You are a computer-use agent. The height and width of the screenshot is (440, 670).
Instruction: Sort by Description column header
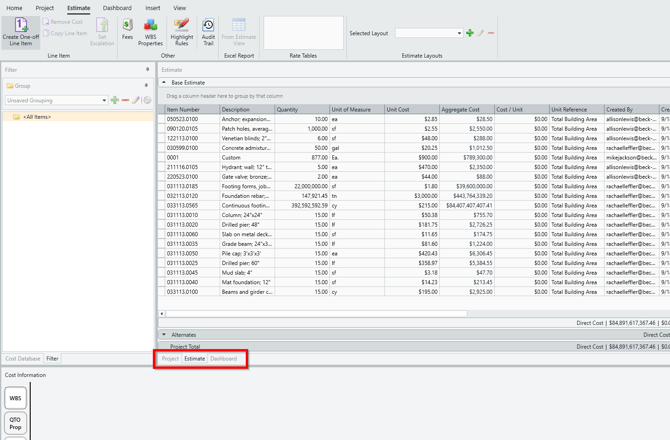coord(247,109)
